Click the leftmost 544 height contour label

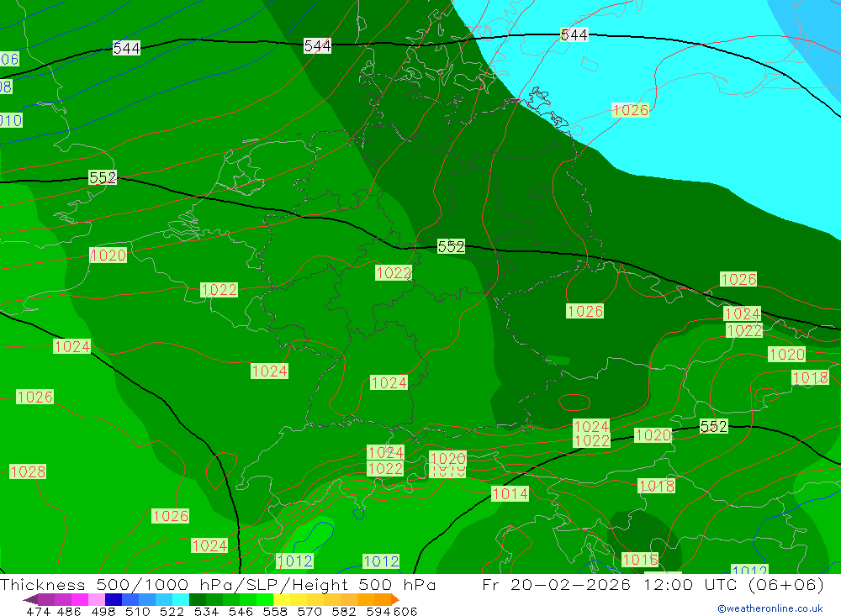click(x=126, y=48)
